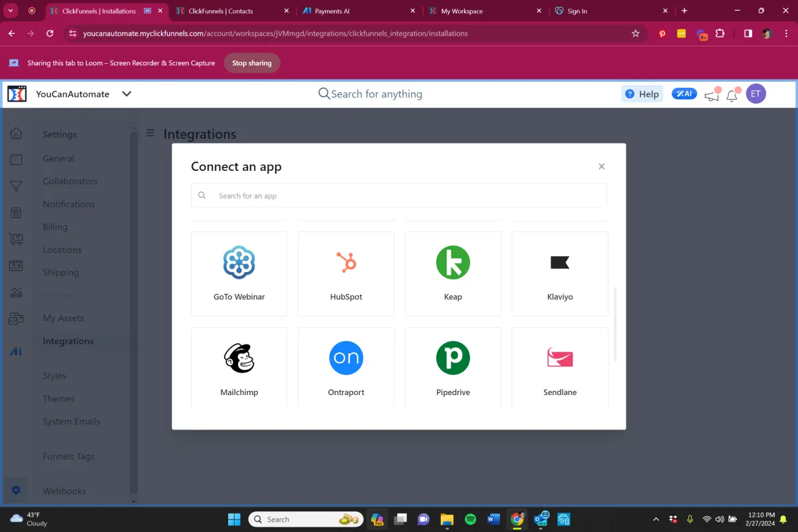Stop sharing the tab to Loom
This screenshot has width=798, height=532.
252,63
